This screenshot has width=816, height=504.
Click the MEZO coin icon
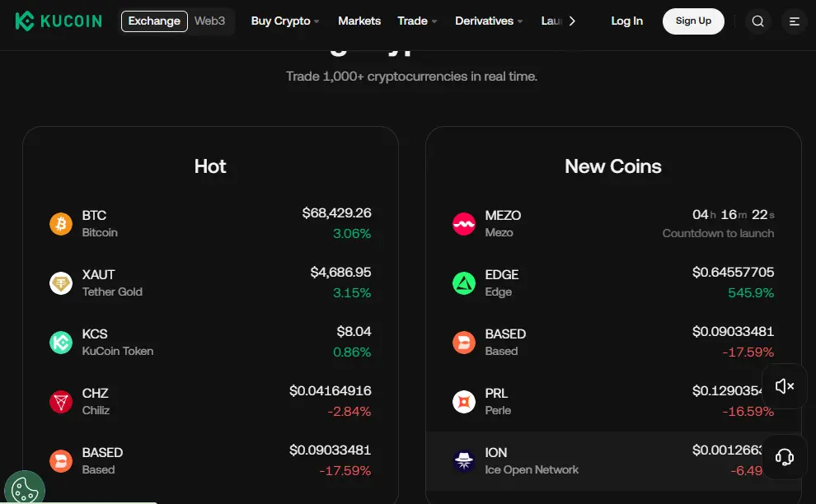464,223
